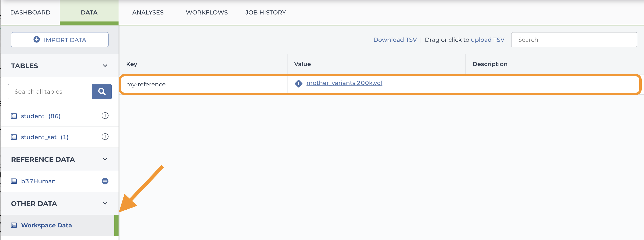This screenshot has height=240, width=644.
Task: Click the table icon beside b37Human
Action: pos(14,181)
